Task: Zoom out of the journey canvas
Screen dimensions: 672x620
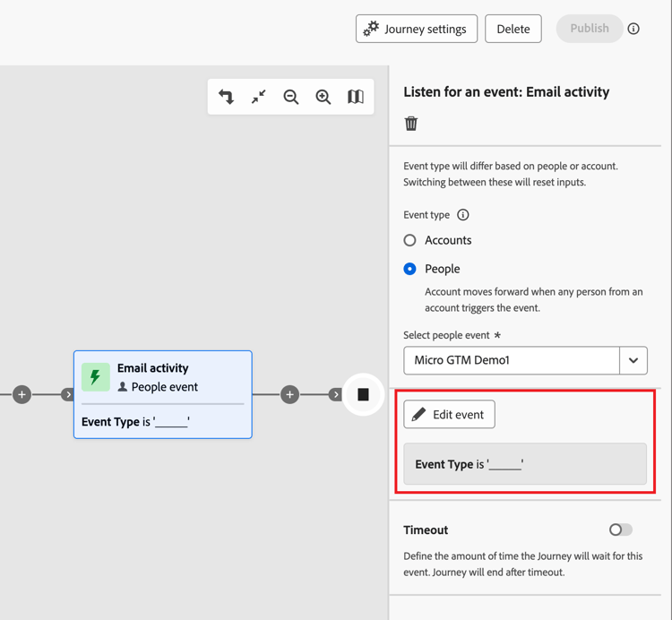Action: click(291, 97)
